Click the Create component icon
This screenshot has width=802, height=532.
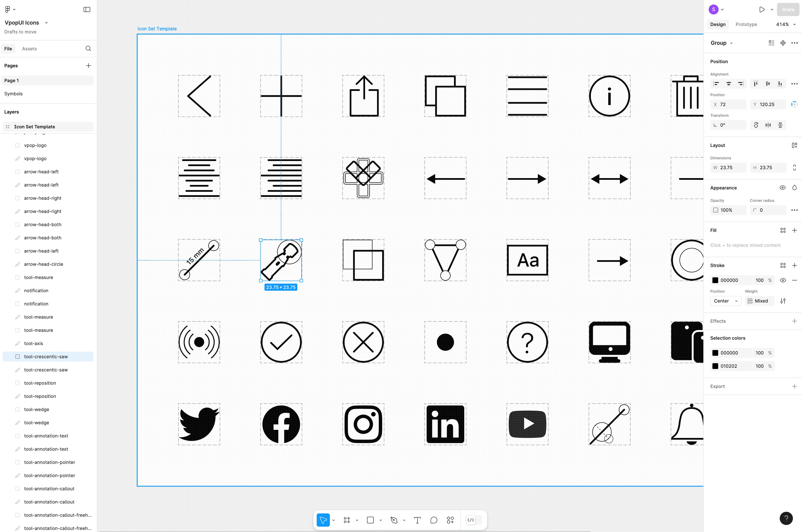click(783, 43)
